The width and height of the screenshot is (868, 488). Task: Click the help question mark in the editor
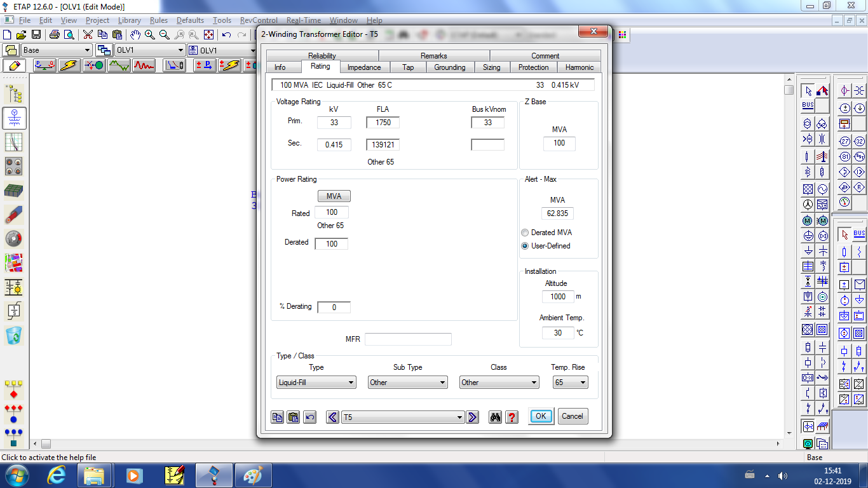512,417
